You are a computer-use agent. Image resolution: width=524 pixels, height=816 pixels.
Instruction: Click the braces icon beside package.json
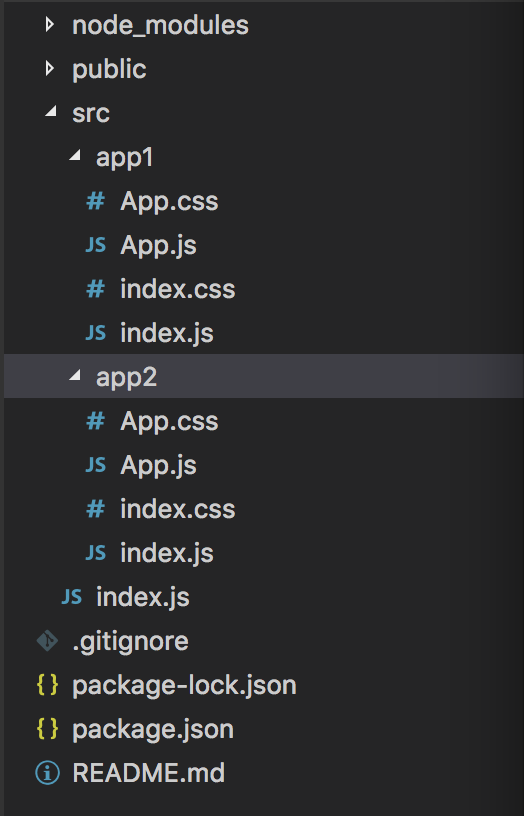(x=47, y=729)
